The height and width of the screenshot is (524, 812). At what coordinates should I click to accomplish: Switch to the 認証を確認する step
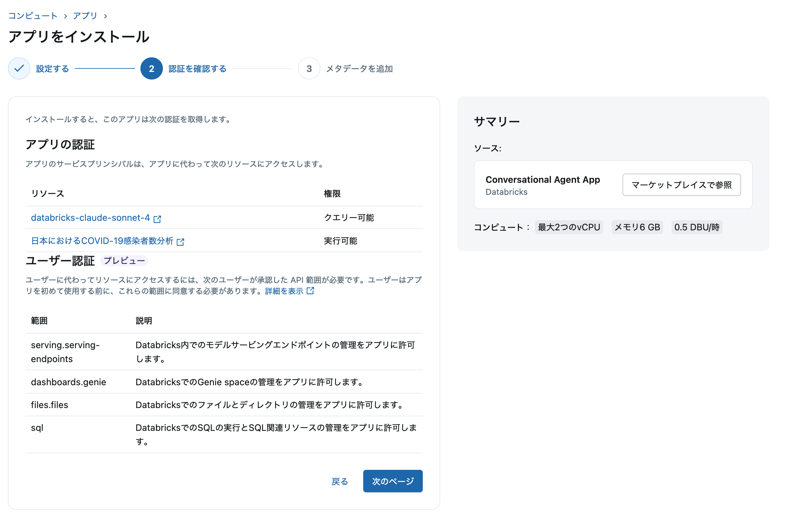pos(197,68)
